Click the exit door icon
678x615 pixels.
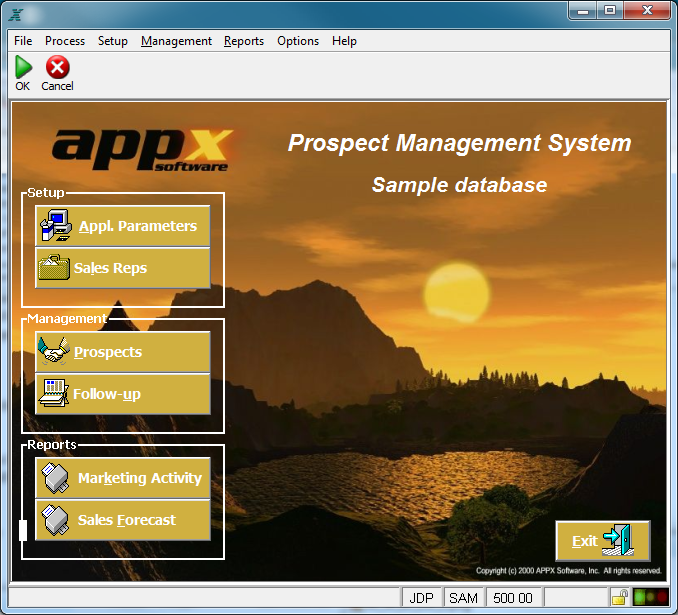(618, 540)
